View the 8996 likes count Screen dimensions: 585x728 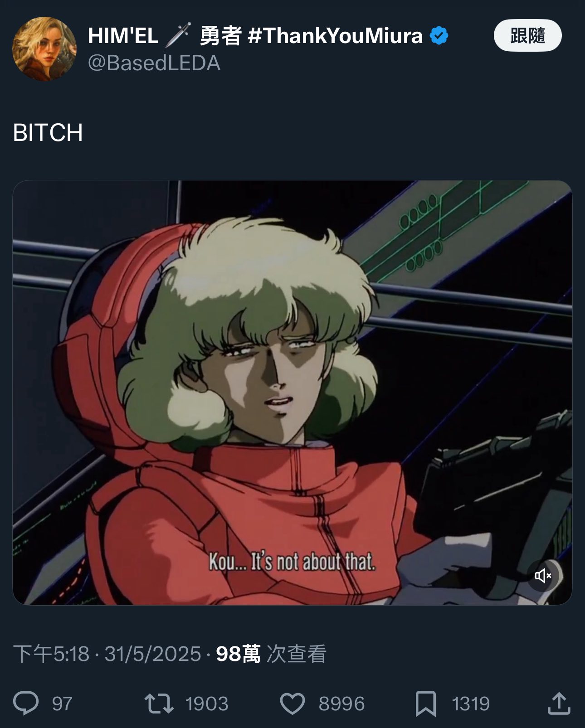coord(341,704)
